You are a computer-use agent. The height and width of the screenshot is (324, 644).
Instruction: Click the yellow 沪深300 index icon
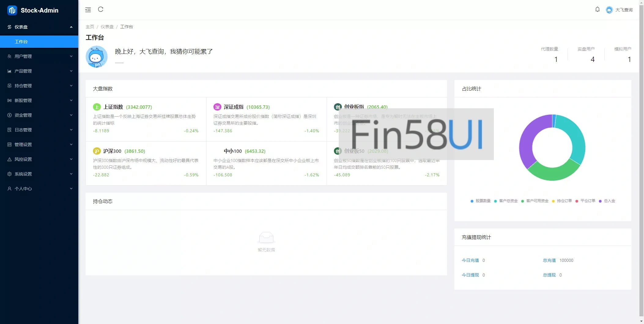[x=97, y=151]
